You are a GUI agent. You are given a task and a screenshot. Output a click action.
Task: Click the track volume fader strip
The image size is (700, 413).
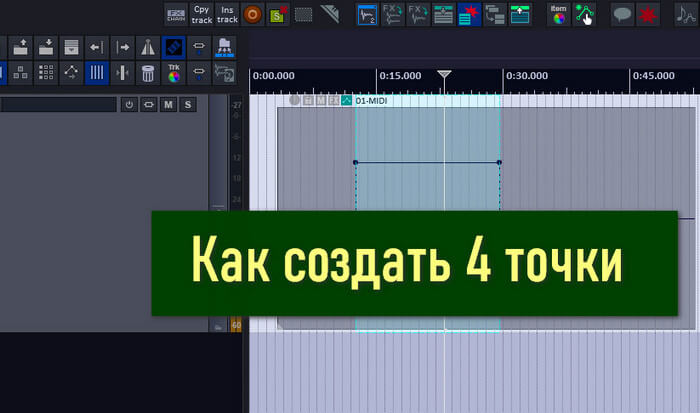[218, 213]
